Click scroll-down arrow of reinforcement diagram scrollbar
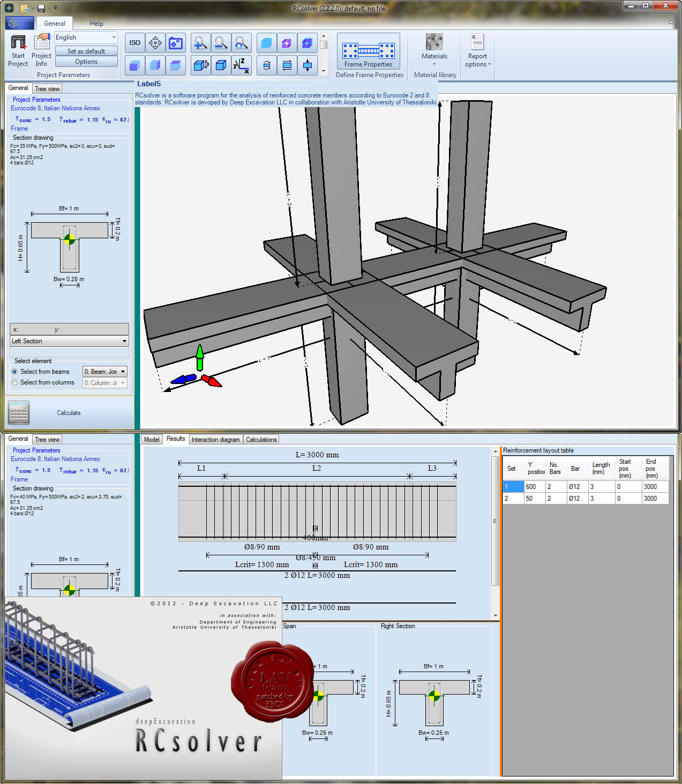 [495, 615]
